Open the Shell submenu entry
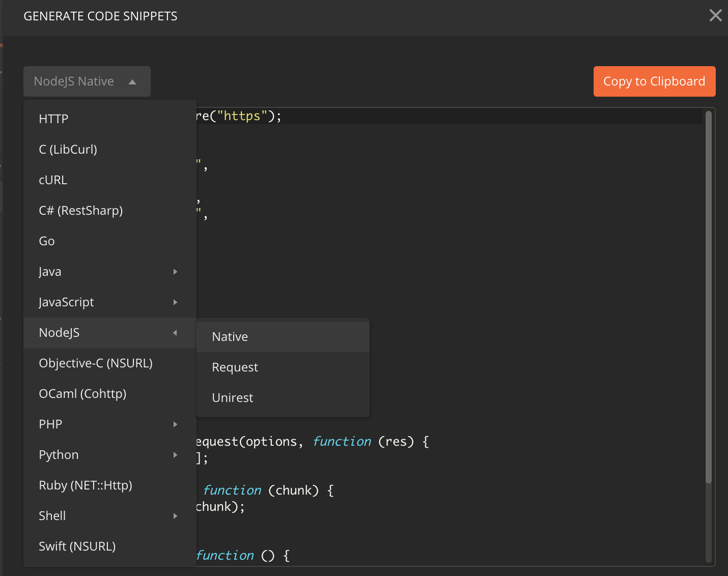The height and width of the screenshot is (576, 728). point(110,516)
